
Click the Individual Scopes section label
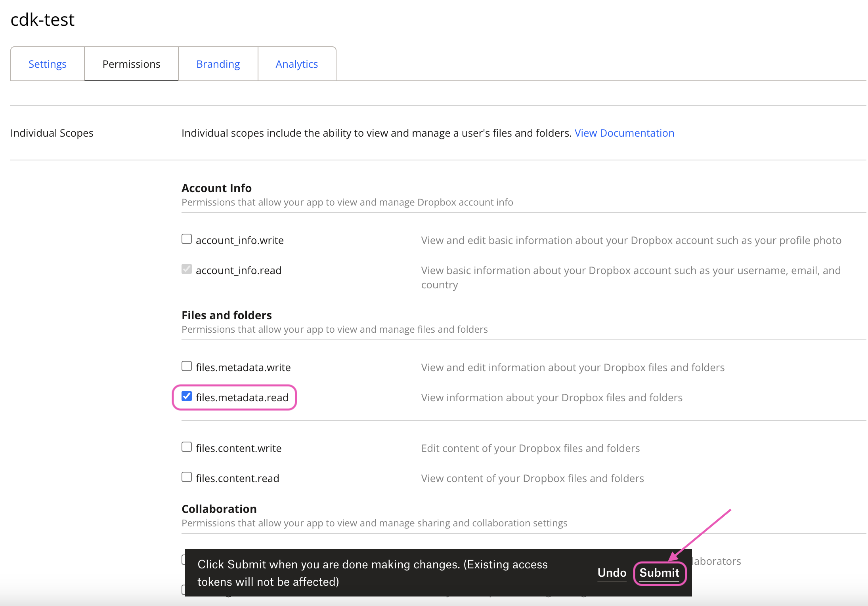click(52, 133)
